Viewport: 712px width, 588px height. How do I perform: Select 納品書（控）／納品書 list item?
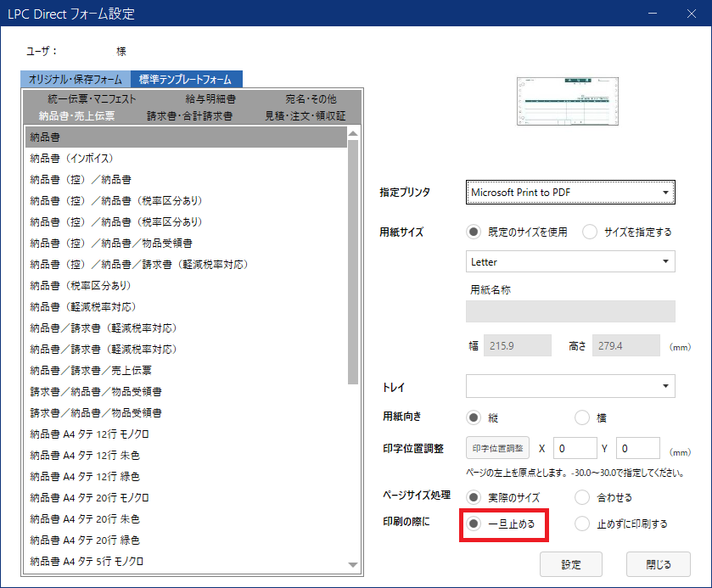tap(186, 179)
